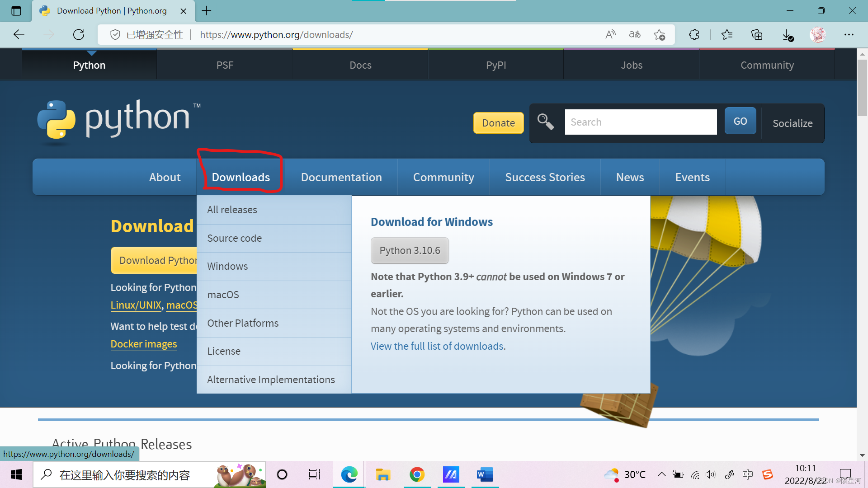Image resolution: width=868 pixels, height=488 pixels.
Task: Add page to favorites star icon
Action: [x=659, y=35]
